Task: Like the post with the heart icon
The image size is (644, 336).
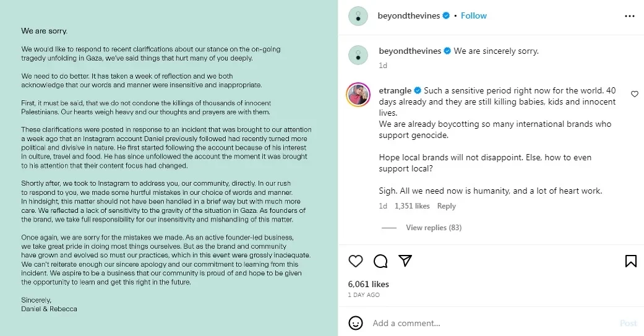Action: [x=355, y=261]
